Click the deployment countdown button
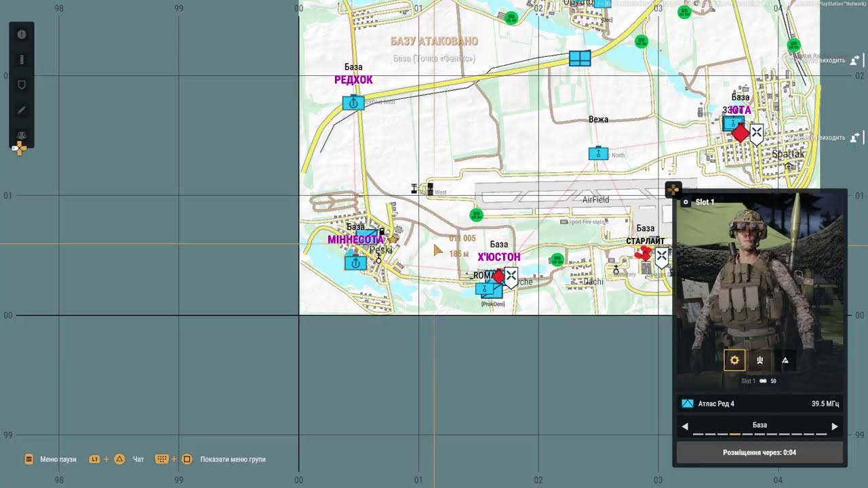The image size is (868, 488). [759, 452]
